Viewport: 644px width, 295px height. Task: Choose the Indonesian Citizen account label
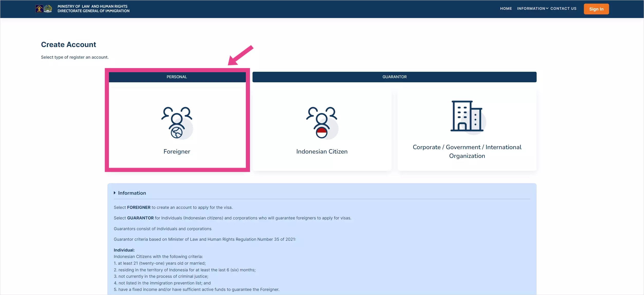[322, 151]
